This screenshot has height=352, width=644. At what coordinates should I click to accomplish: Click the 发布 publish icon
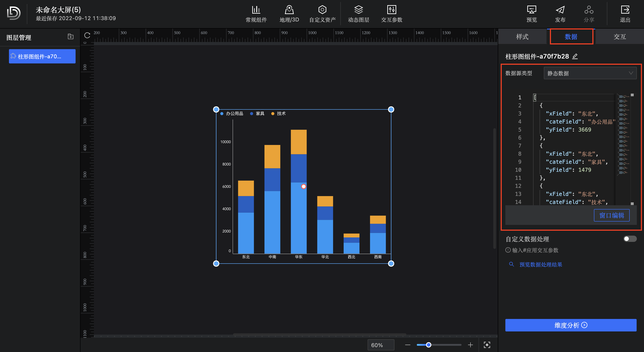tap(560, 10)
